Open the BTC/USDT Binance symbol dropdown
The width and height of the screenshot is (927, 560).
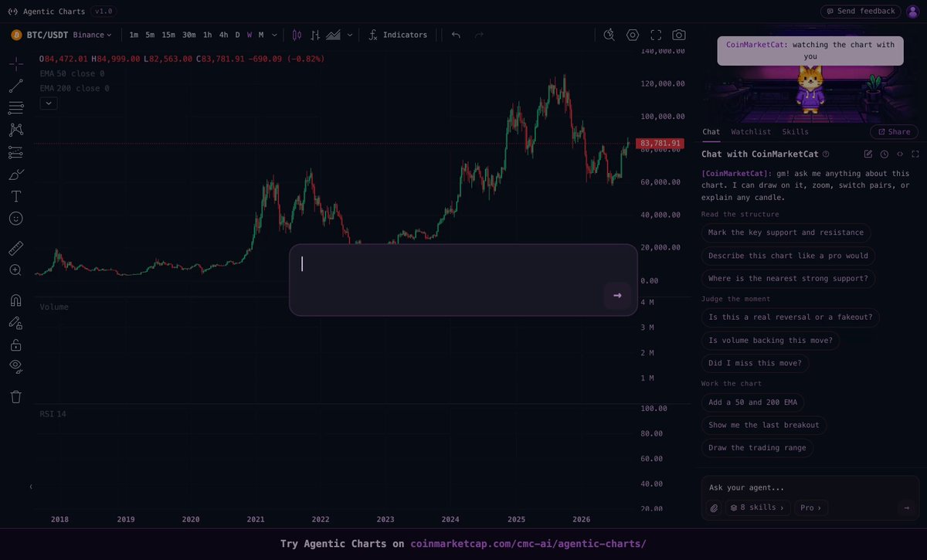pyautogui.click(x=62, y=35)
